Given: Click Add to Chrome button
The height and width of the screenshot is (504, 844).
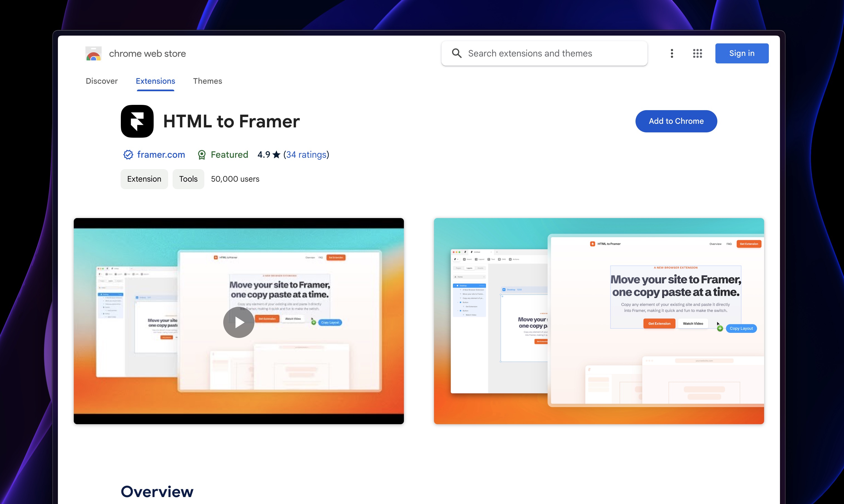Looking at the screenshot, I should click(x=676, y=121).
